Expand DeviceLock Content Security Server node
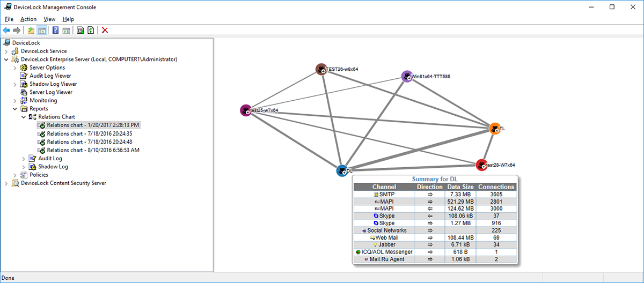 pos(6,183)
